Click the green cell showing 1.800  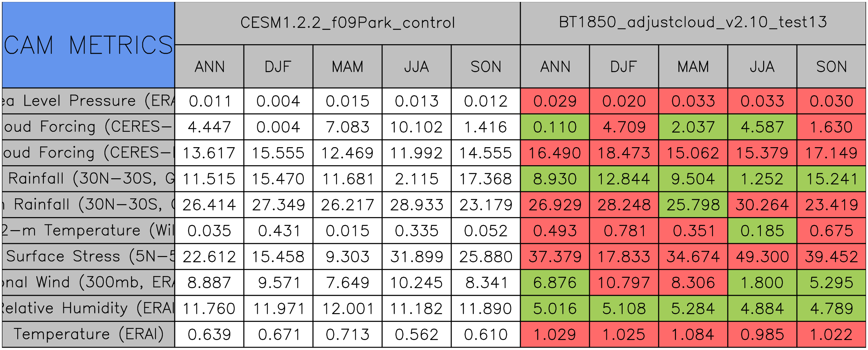[762, 282]
